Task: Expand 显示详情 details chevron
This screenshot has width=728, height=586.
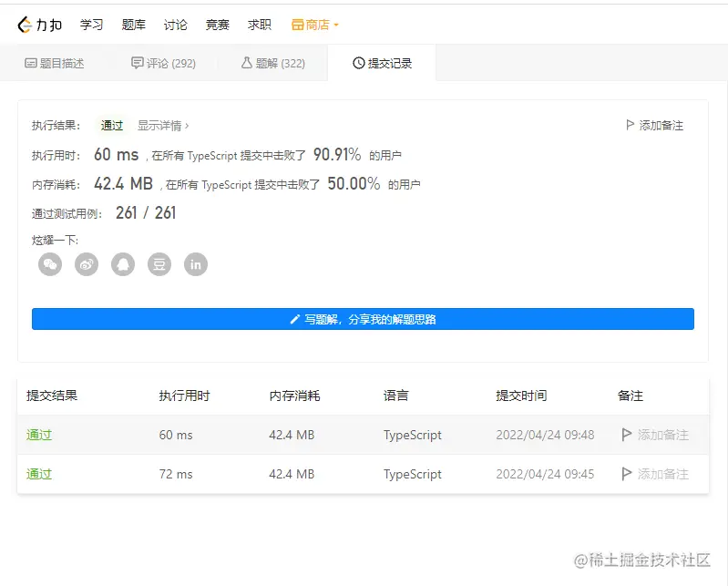Action: coord(187,126)
